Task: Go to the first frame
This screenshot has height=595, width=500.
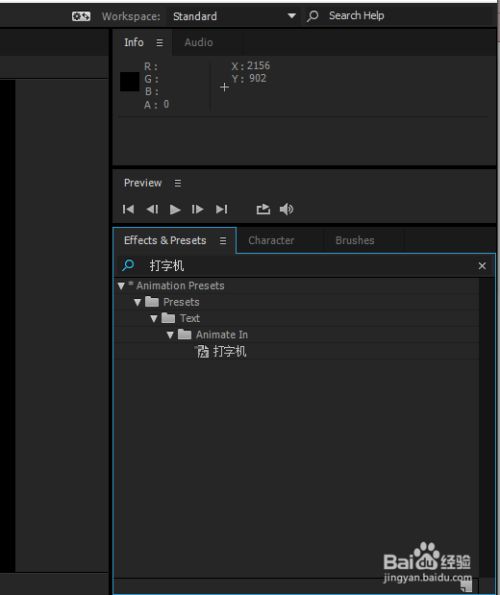Action: coord(128,209)
